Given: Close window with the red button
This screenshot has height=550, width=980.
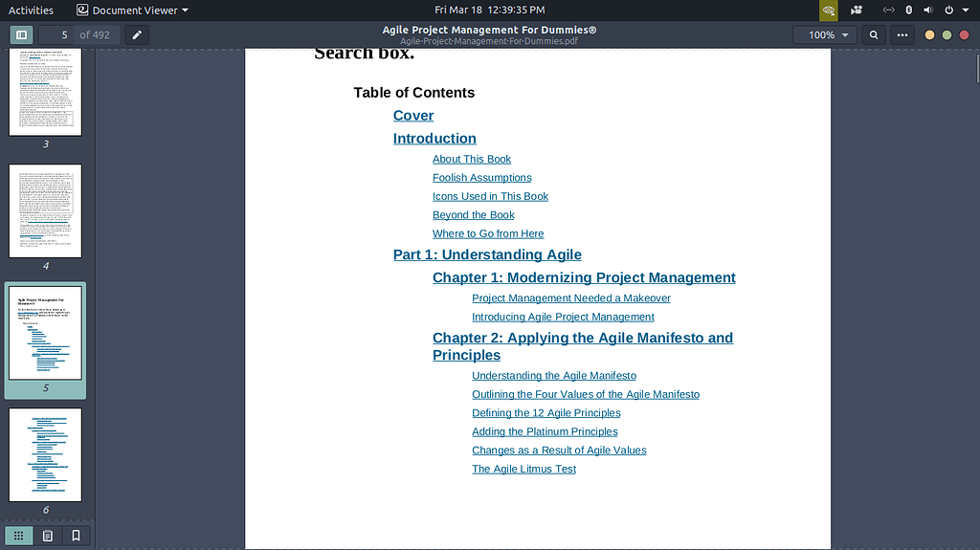Looking at the screenshot, I should pos(965,35).
